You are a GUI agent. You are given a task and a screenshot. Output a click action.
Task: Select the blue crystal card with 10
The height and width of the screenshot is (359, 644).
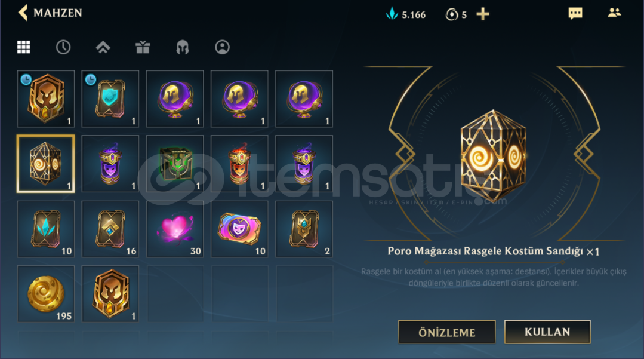45,229
